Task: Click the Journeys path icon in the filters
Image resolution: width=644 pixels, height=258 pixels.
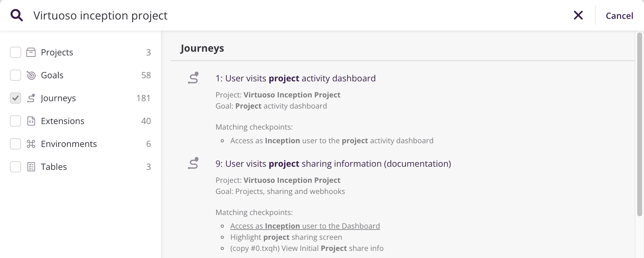Action: pos(31,98)
